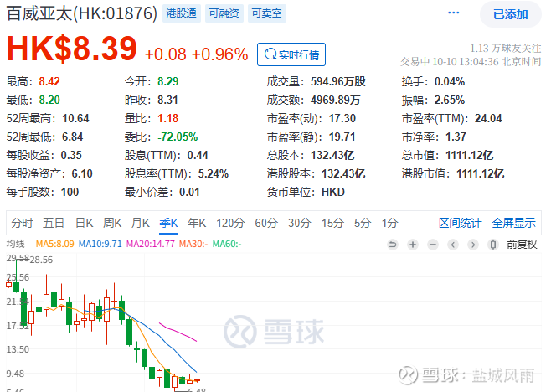This screenshot has width=551, height=392.
Task: Select the 60分 interval tab
Action: (x=266, y=223)
